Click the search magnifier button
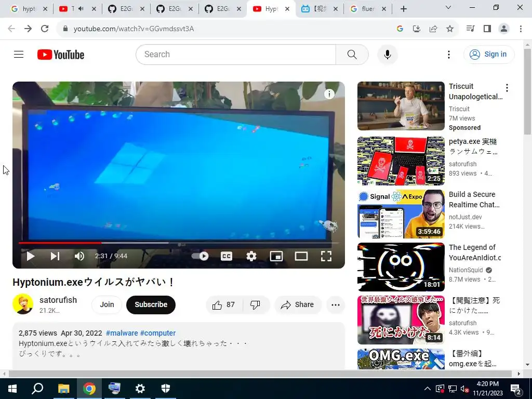The image size is (532, 399). tap(352, 54)
